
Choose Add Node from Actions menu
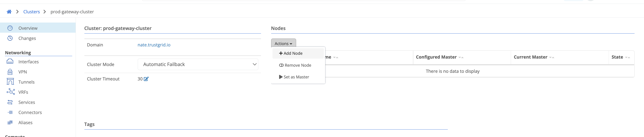click(291, 53)
